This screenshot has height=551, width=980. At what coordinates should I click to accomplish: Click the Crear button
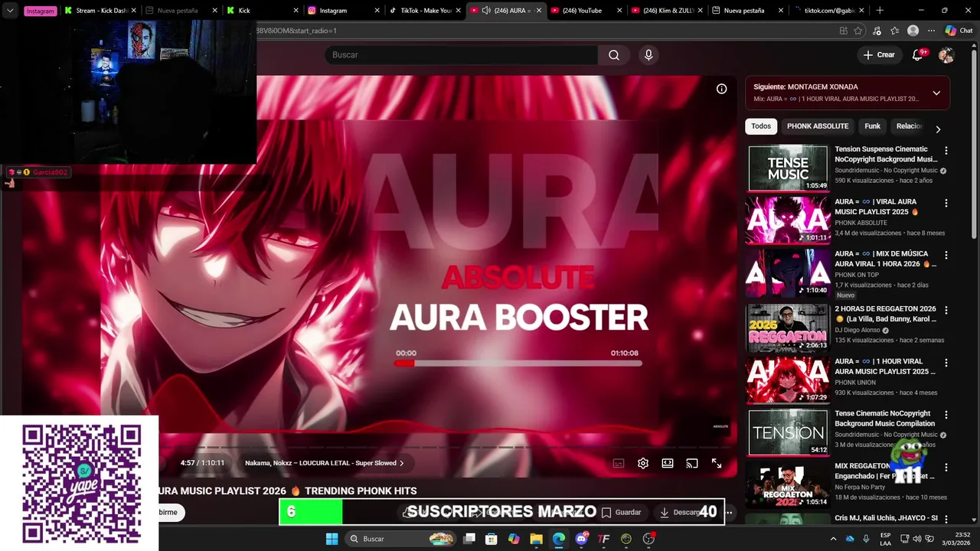[x=878, y=55]
